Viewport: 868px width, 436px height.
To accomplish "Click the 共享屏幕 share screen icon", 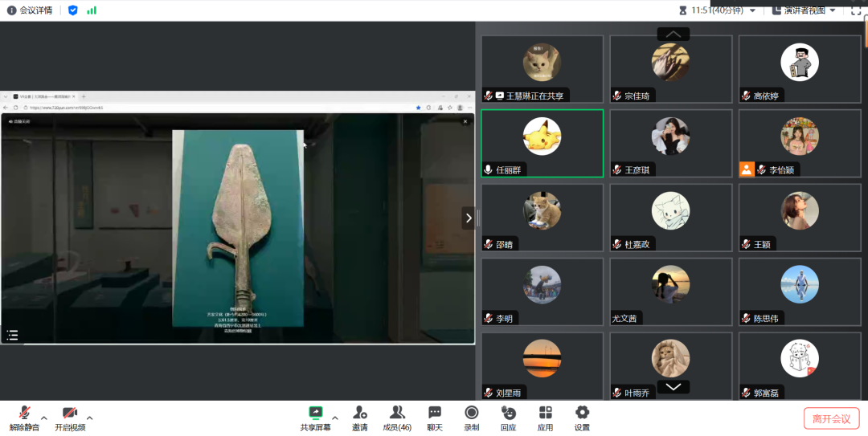I will pyautogui.click(x=315, y=413).
